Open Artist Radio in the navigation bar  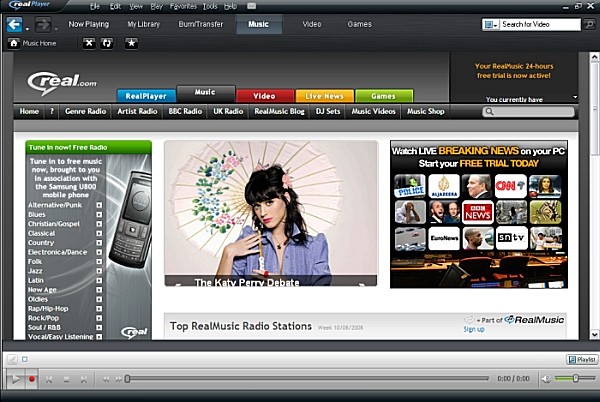(x=137, y=111)
